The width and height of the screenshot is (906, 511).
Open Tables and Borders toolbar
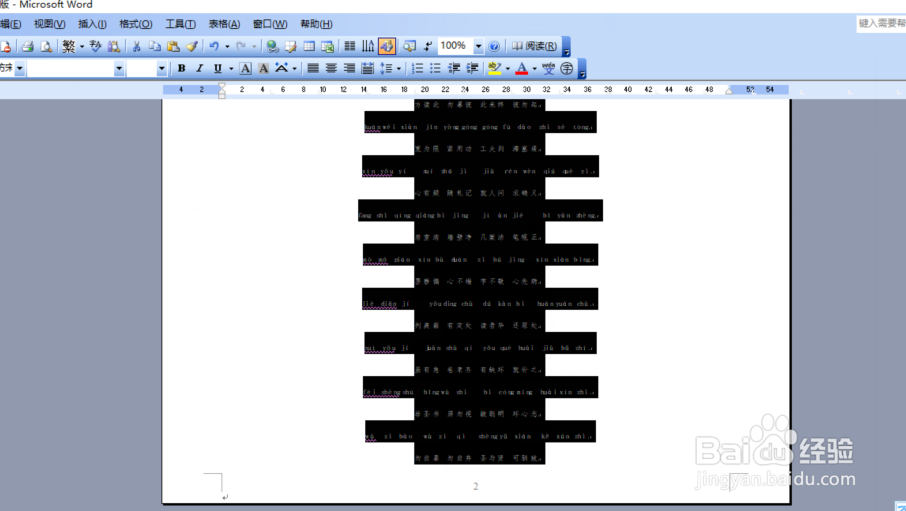point(291,46)
